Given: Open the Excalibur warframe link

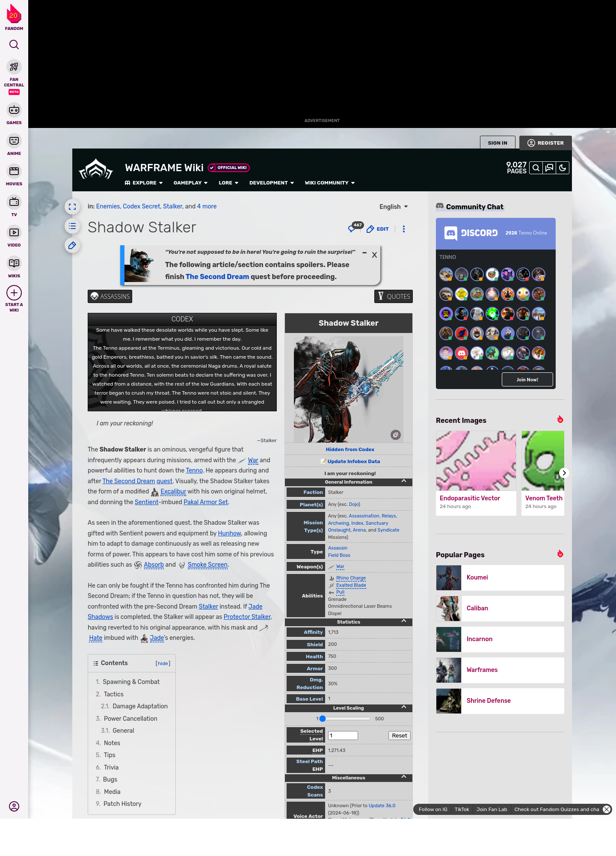Looking at the screenshot, I should (x=173, y=491).
